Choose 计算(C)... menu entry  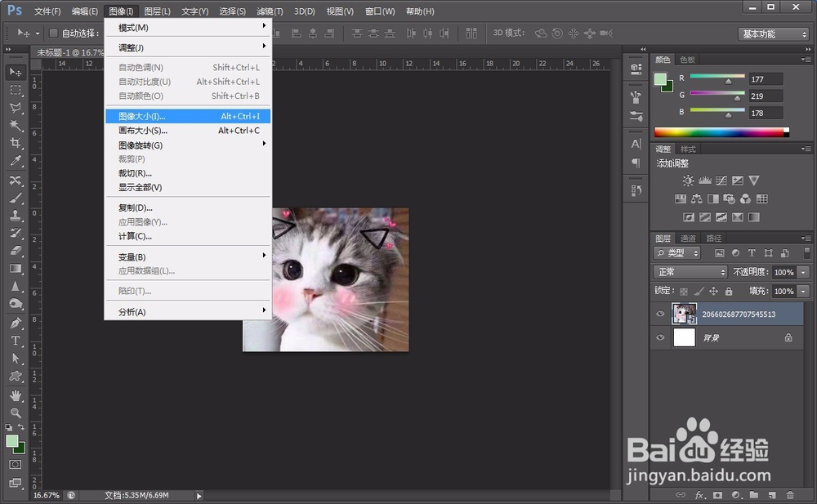[188, 236]
